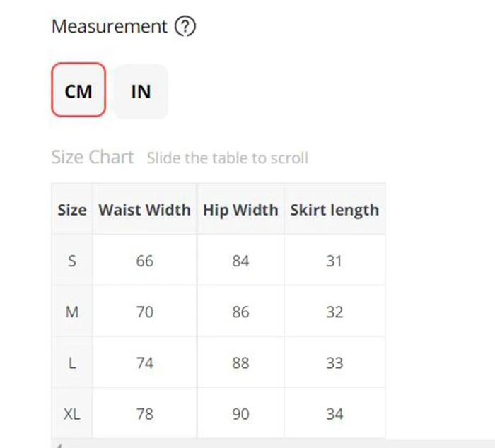
Task: Click the Skirt length column header
Action: (x=334, y=210)
